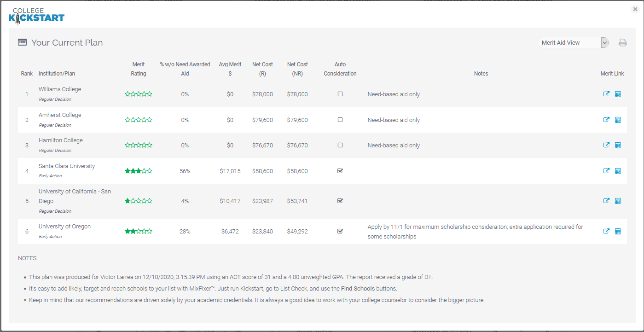This screenshot has width=644, height=332.
Task: Open Hamilton College merit external link
Action: (606, 145)
